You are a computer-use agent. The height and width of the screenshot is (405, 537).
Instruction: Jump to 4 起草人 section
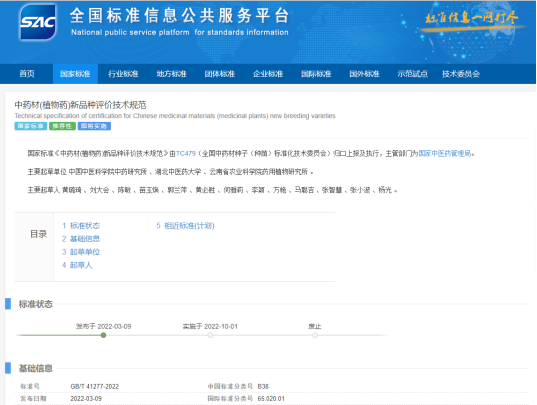77,265
